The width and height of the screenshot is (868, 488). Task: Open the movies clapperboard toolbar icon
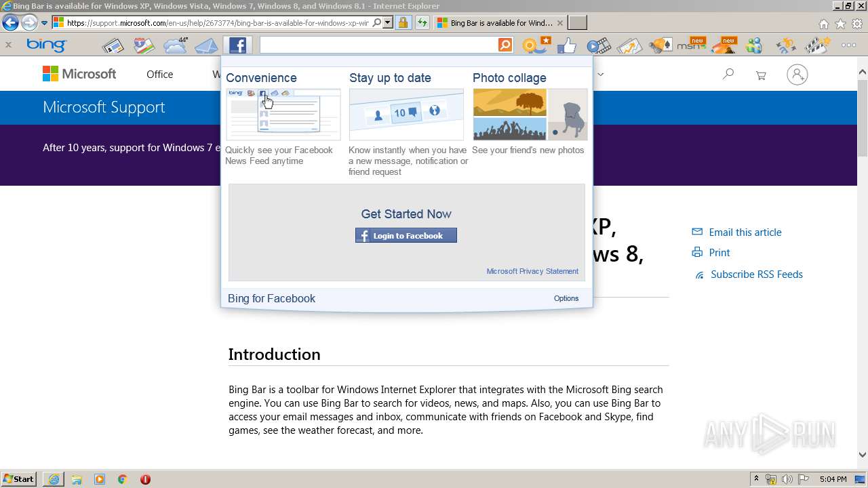point(817,45)
